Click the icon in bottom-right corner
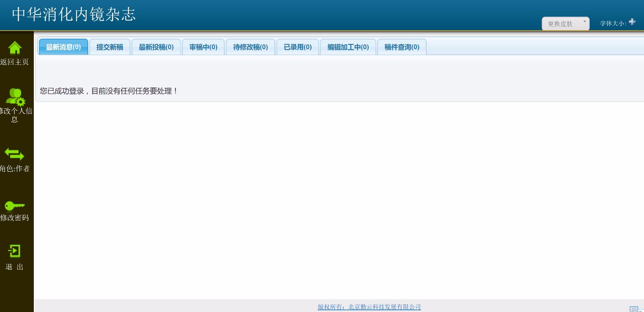Screen dimensions: 644x312 pyautogui.click(x=634, y=309)
